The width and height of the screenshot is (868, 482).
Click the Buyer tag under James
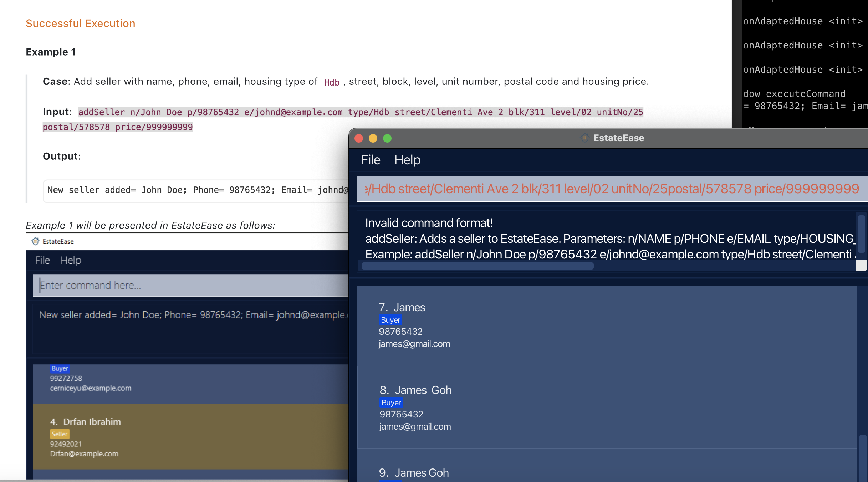[x=390, y=320]
